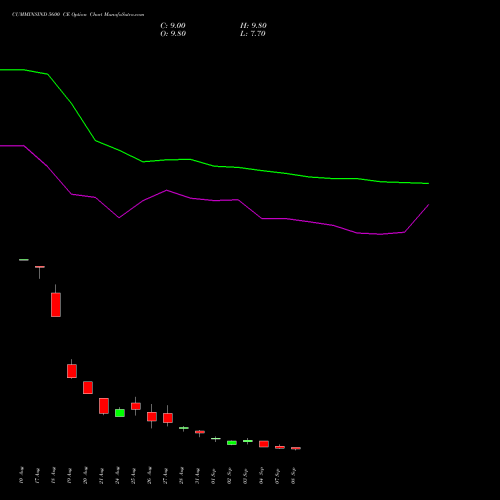The height and width of the screenshot is (500, 500).
Task: Select the red candle above 27 Aug
Action: coord(168,418)
